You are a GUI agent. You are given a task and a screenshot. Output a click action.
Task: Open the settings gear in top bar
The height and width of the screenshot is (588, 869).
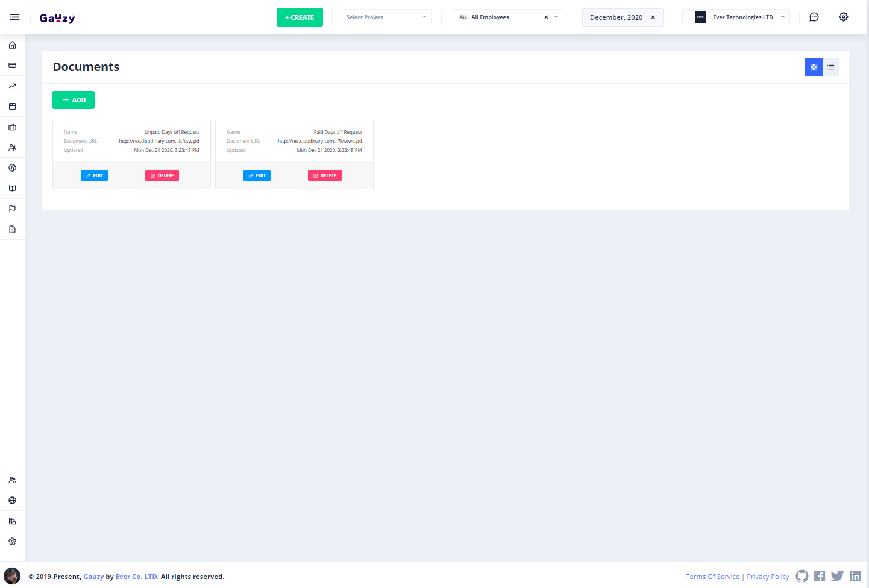point(843,17)
